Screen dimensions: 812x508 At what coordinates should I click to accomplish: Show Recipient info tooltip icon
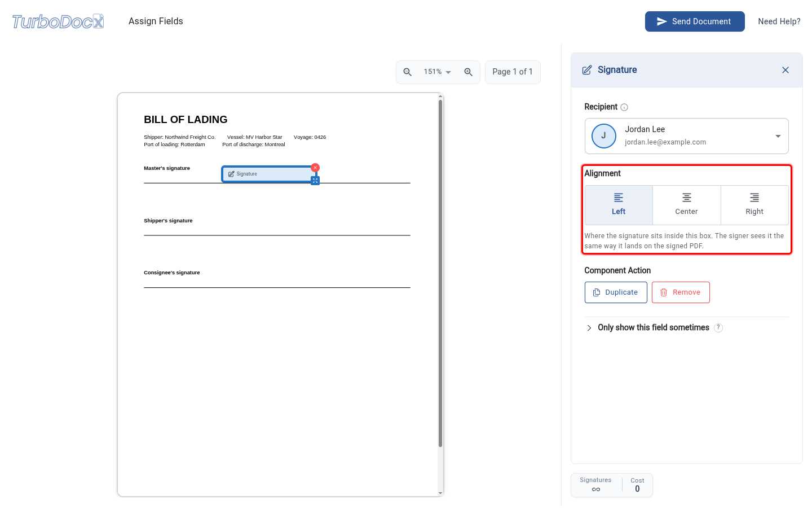point(624,107)
